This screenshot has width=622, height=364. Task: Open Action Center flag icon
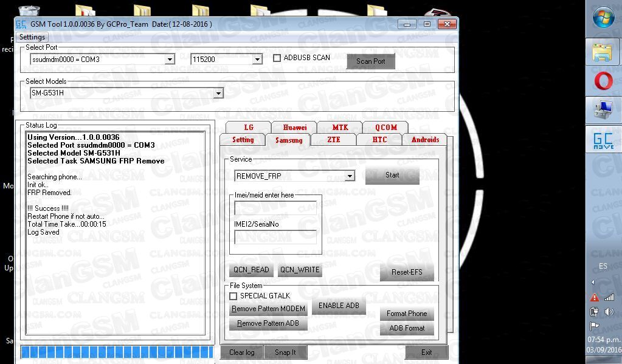click(594, 326)
